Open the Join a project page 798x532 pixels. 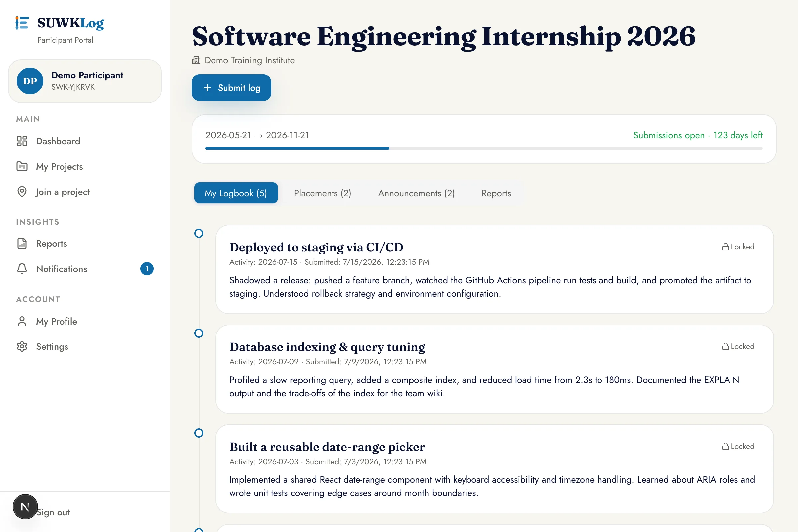(x=85, y=192)
